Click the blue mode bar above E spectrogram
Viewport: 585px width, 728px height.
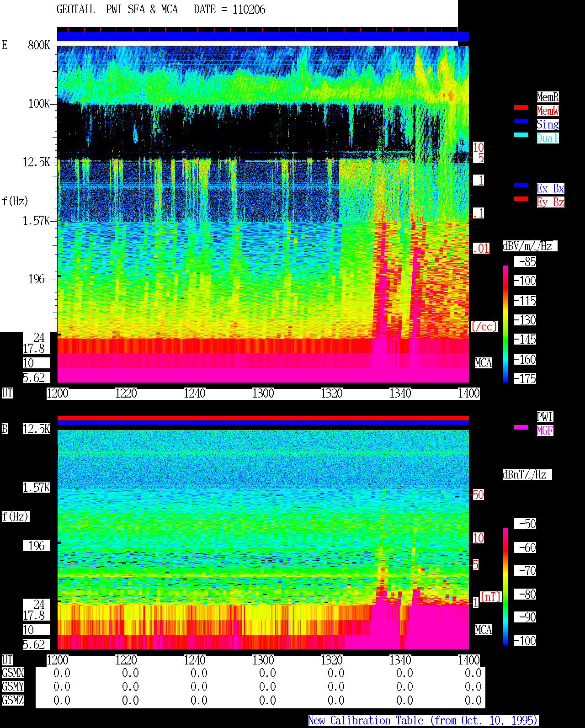263,37
